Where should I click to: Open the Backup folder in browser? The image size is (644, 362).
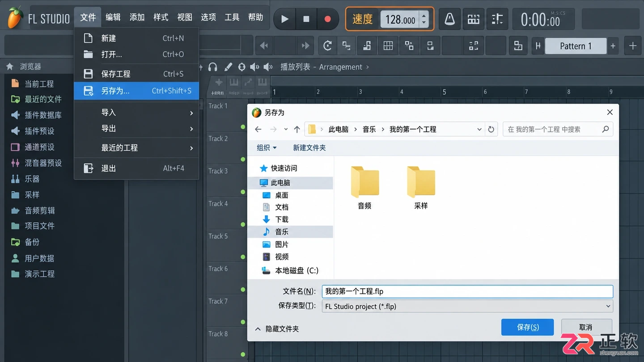[x=25, y=242]
